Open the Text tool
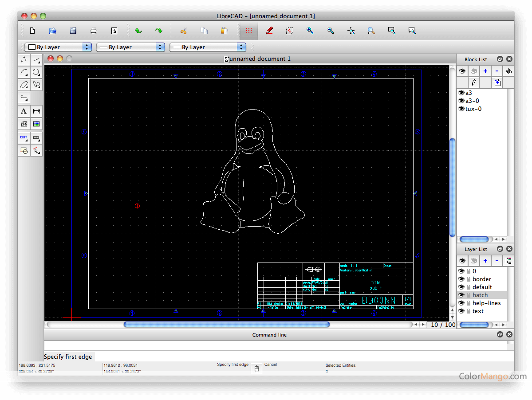The height and width of the screenshot is (400, 532). [24, 111]
